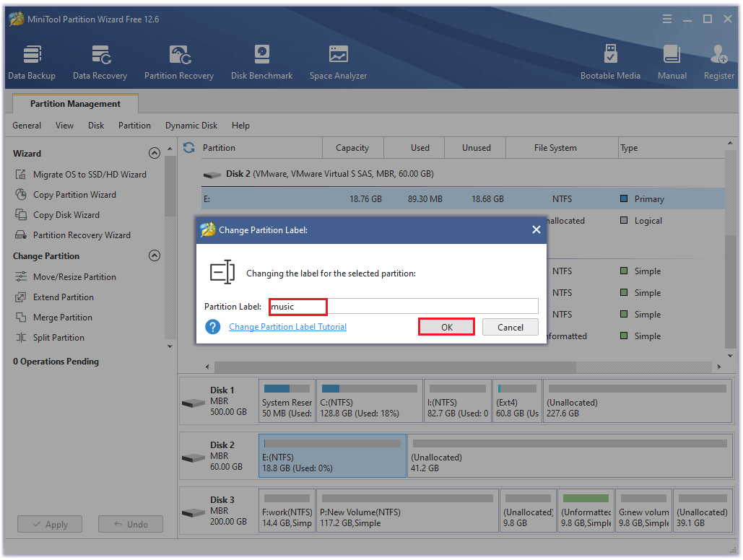Click the left arrow of the horizontal scrollbar
Screen dimensions: 743x560
(207, 367)
